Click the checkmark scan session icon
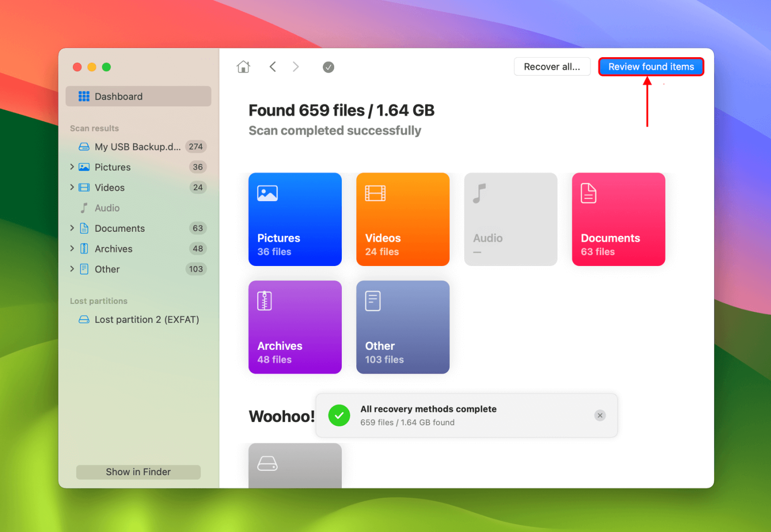Screen dimensions: 771x532 click(328, 67)
